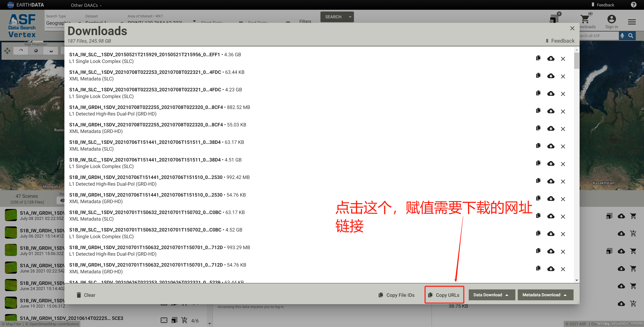This screenshot has width=644, height=327.
Task: Download the first S1A SLC 4.36 GB file
Action: [x=550, y=59]
